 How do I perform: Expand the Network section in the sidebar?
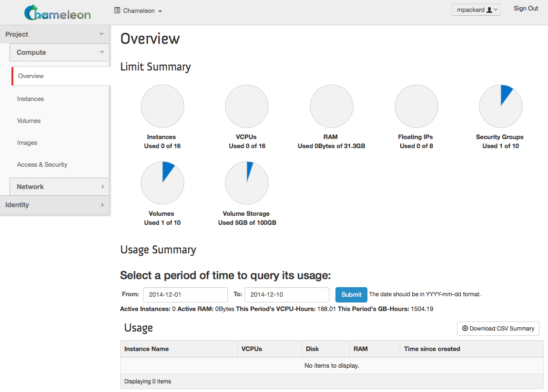point(59,186)
